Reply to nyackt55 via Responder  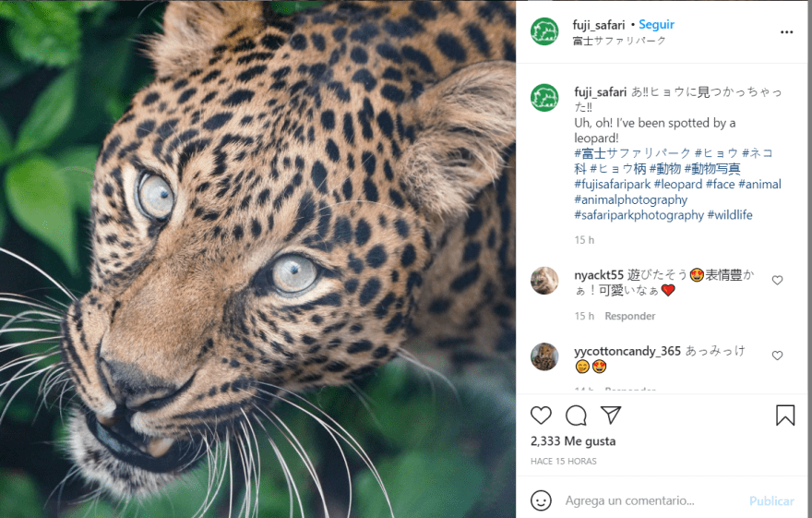click(629, 316)
